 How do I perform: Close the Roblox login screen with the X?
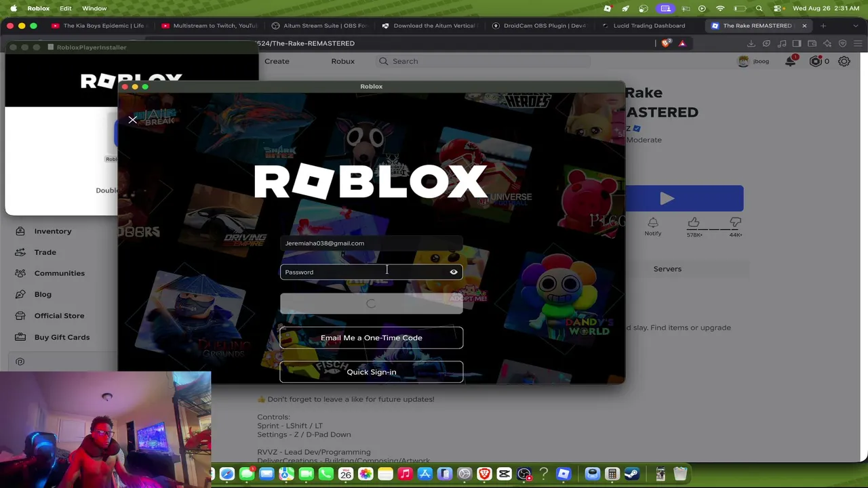(132, 120)
